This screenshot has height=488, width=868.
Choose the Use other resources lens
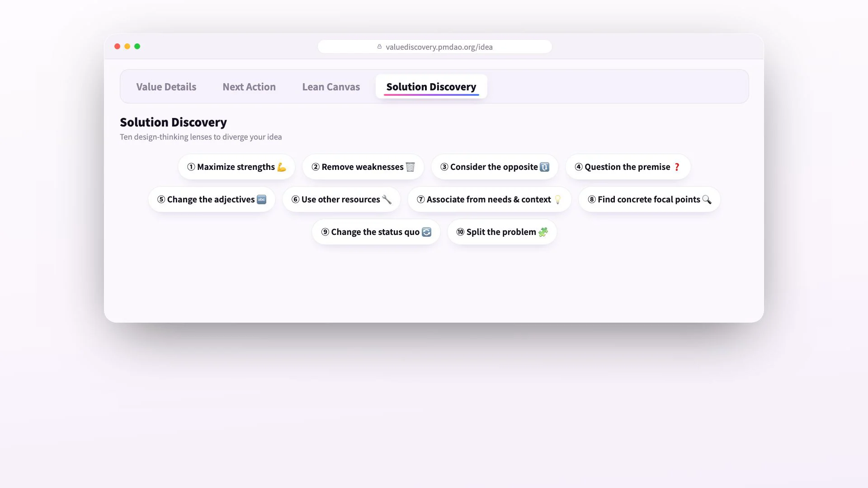point(341,199)
